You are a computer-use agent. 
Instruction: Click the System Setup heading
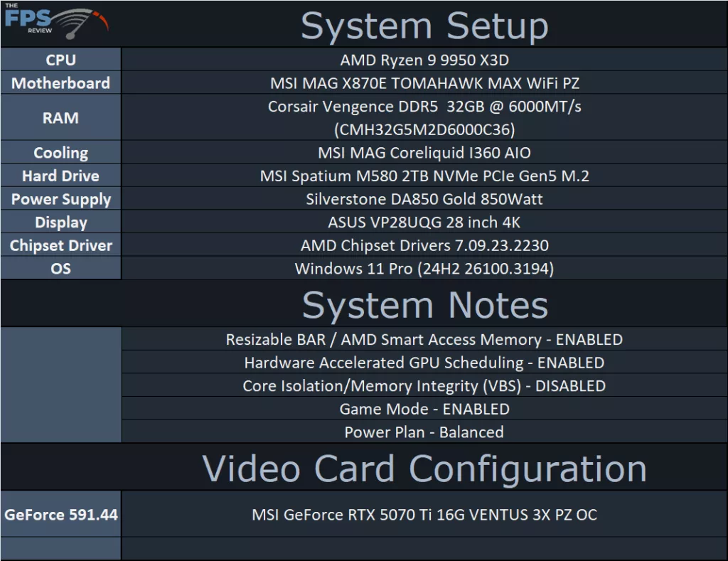pos(424,26)
